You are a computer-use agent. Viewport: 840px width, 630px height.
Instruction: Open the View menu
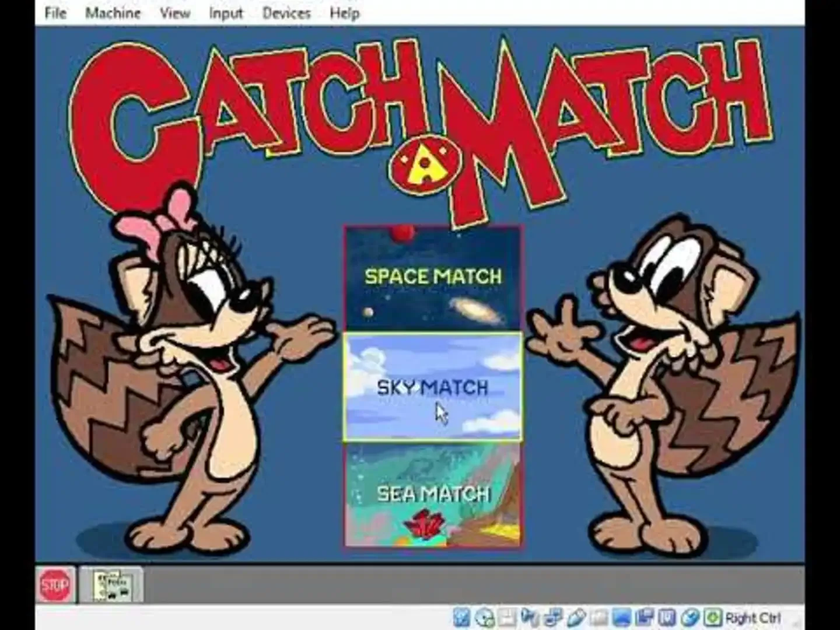tap(174, 13)
